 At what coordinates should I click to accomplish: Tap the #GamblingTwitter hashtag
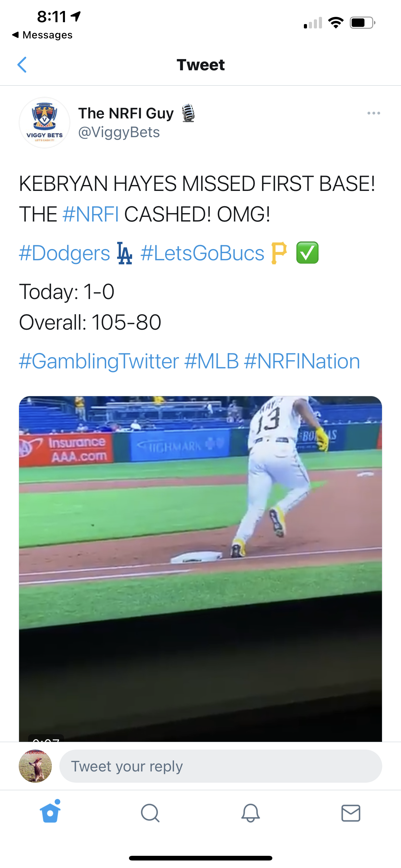(x=99, y=361)
